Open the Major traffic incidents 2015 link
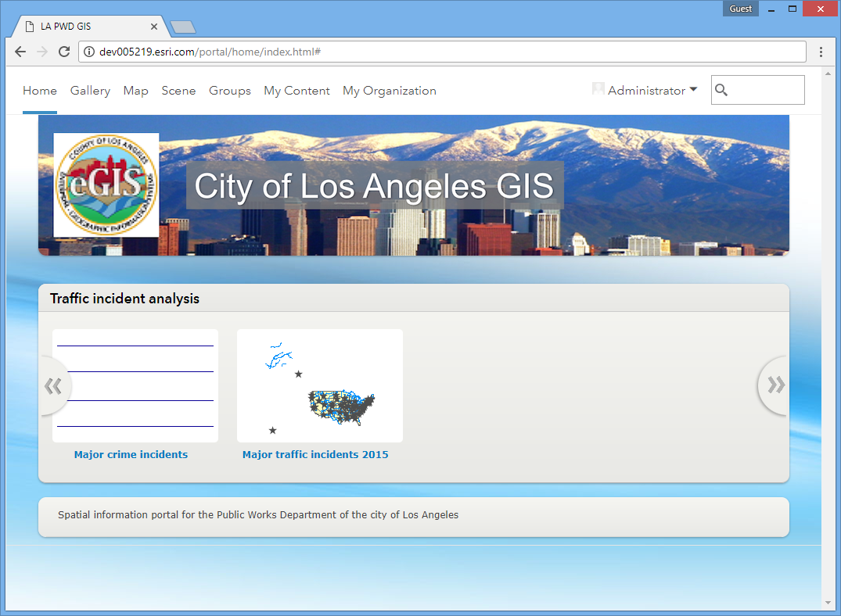The height and width of the screenshot is (616, 841). (x=315, y=454)
